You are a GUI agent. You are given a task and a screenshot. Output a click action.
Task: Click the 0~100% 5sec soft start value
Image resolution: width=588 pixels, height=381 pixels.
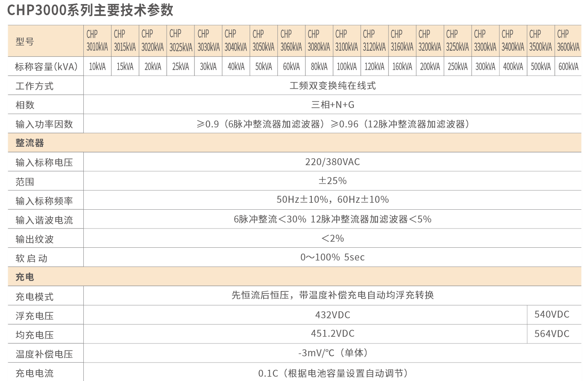coord(332,258)
